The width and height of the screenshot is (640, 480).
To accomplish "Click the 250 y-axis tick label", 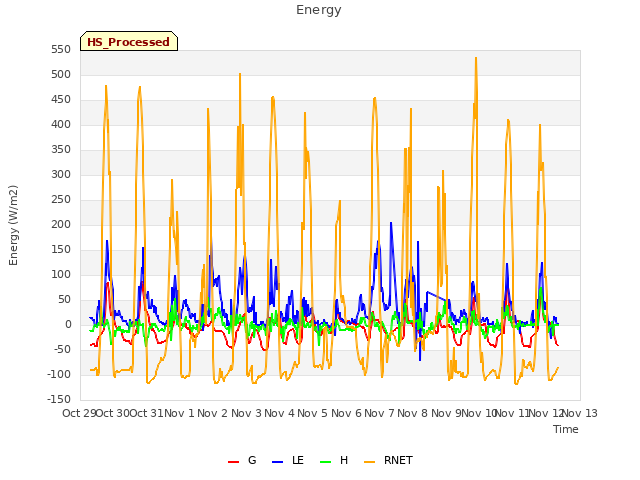I will tap(61, 200).
